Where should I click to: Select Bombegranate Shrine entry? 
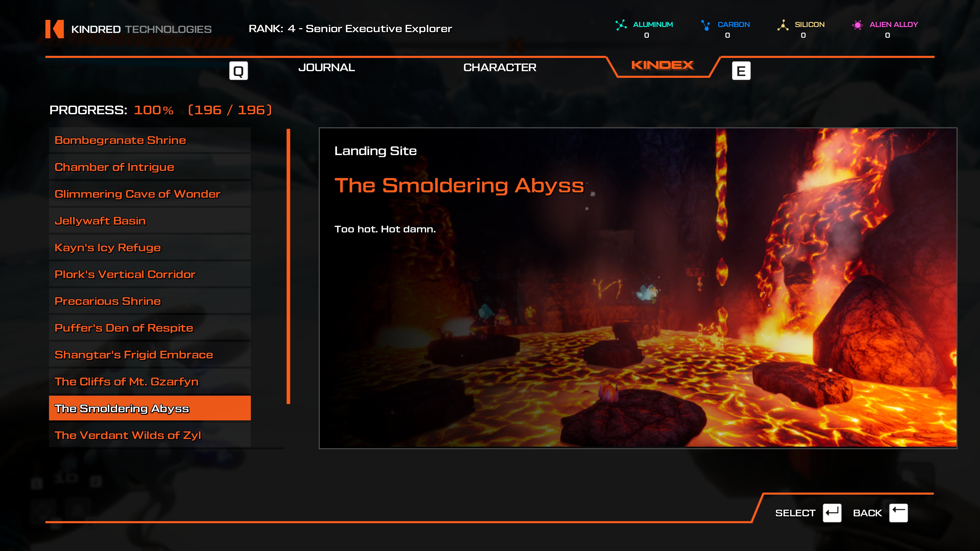(x=150, y=140)
